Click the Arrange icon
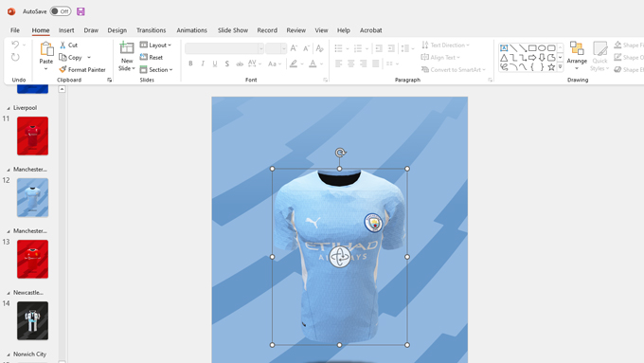The height and width of the screenshot is (363, 644). 577,48
